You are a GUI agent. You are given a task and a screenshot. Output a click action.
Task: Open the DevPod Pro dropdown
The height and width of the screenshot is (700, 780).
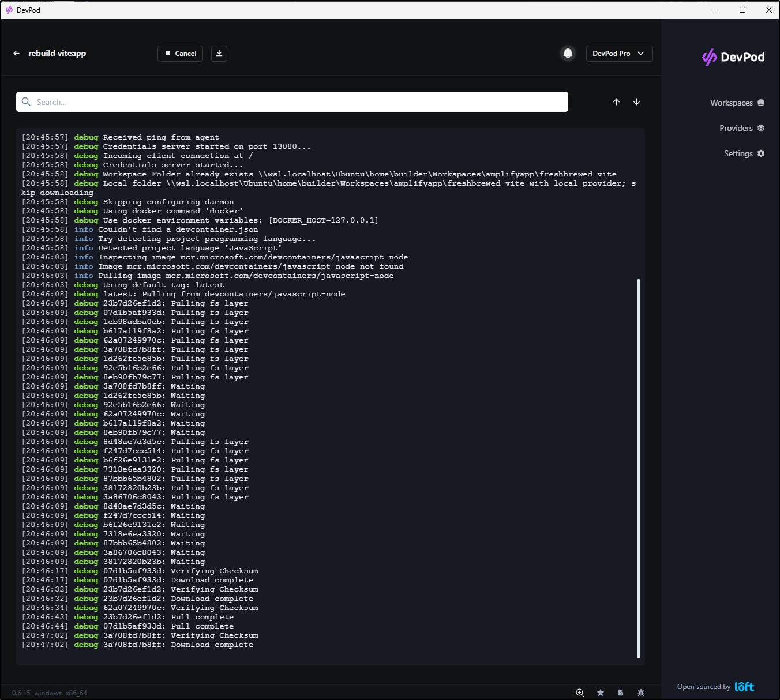coord(619,54)
